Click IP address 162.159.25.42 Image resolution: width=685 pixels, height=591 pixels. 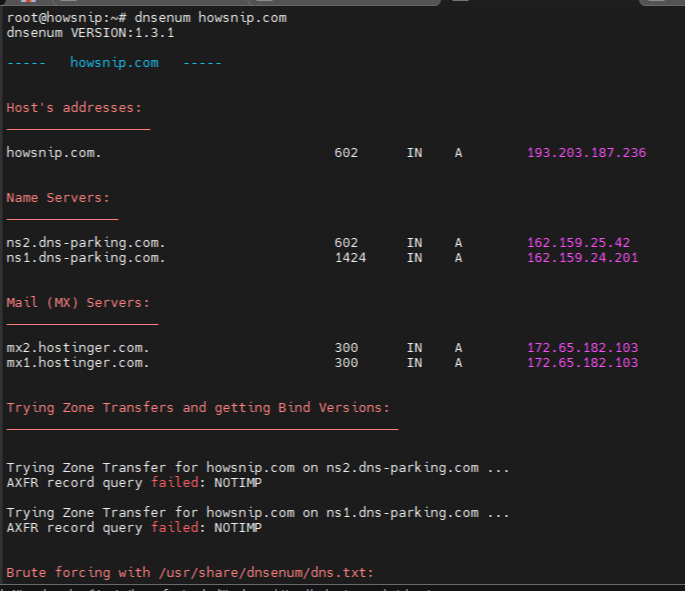[578, 243]
